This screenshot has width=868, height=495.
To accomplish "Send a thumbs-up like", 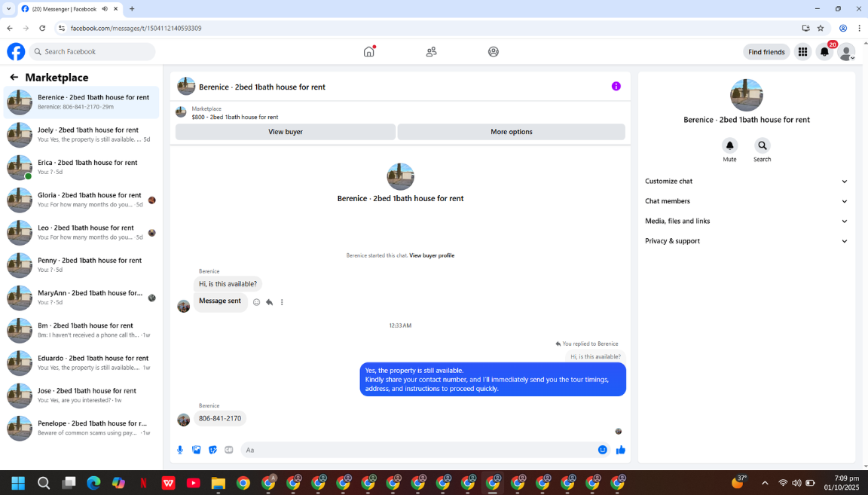I will point(621,450).
